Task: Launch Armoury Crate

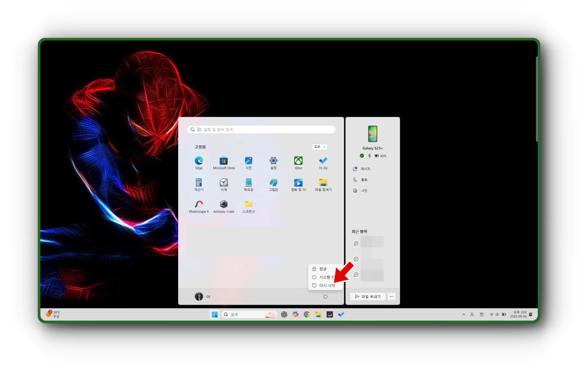Action: click(x=223, y=206)
